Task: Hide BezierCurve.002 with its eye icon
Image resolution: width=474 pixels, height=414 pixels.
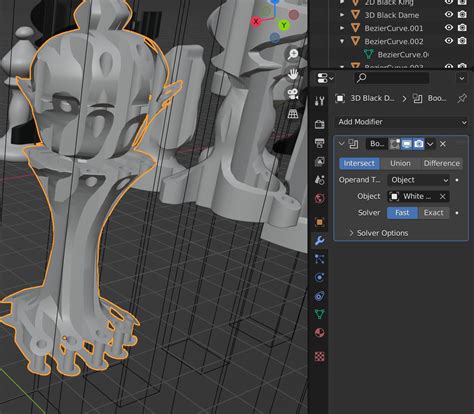Action: click(x=449, y=41)
